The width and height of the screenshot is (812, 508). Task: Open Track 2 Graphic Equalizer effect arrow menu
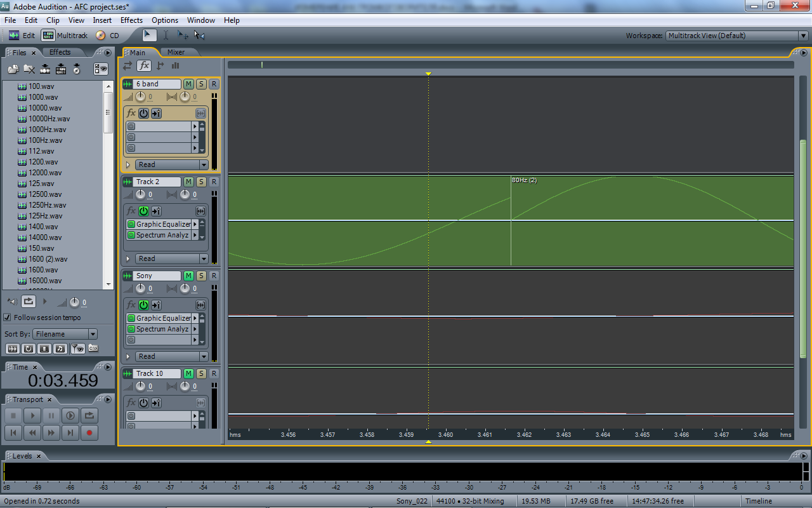click(195, 224)
